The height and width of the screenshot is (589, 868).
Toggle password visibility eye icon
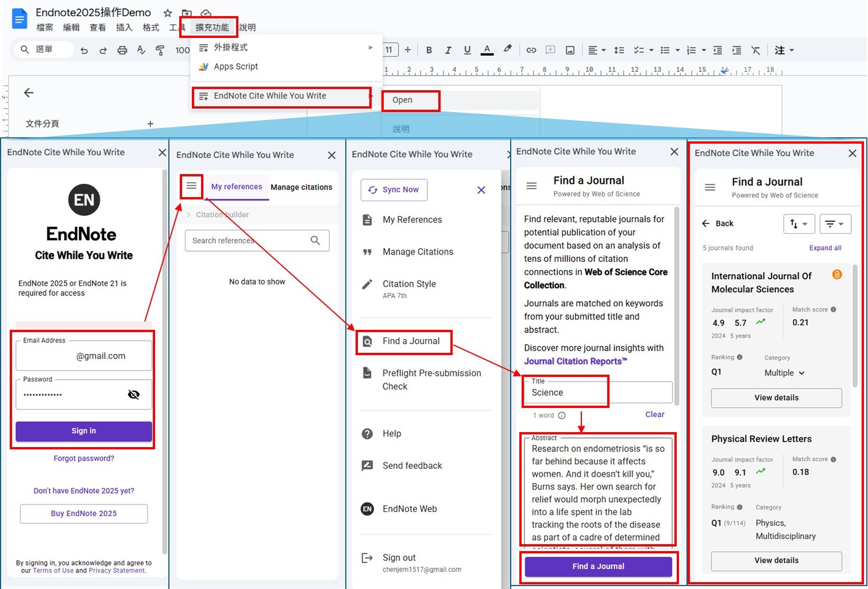[134, 394]
